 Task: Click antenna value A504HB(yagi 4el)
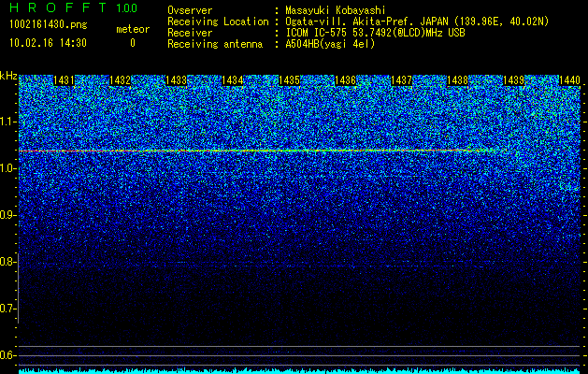point(330,44)
